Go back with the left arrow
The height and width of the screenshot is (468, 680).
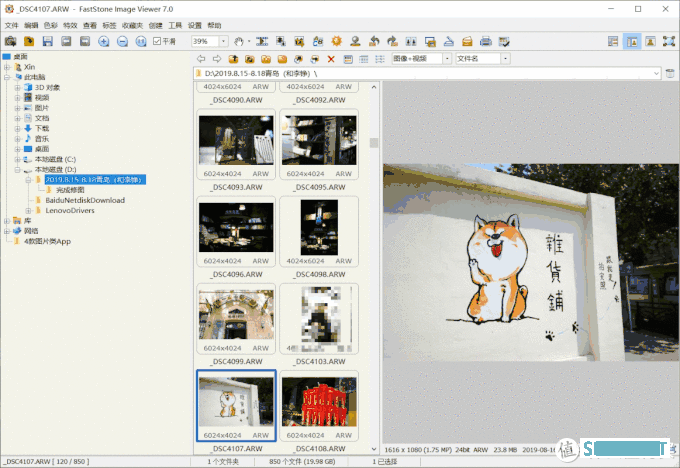[201, 59]
